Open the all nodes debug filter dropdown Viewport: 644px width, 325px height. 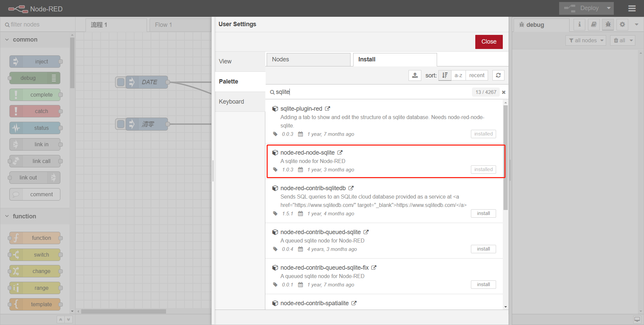coord(586,41)
